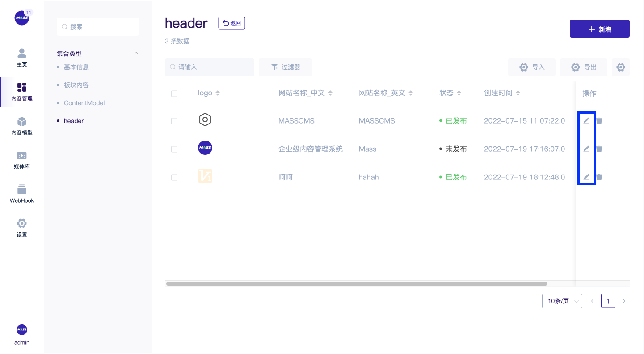This screenshot has width=644, height=354.
Task: Open the table settings gear icon
Action: [x=620, y=67]
